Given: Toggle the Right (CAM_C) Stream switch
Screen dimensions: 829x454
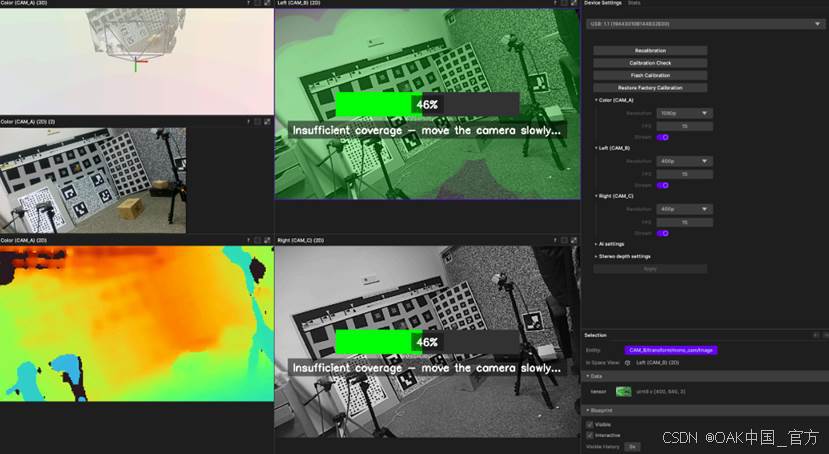Looking at the screenshot, I should pos(662,233).
